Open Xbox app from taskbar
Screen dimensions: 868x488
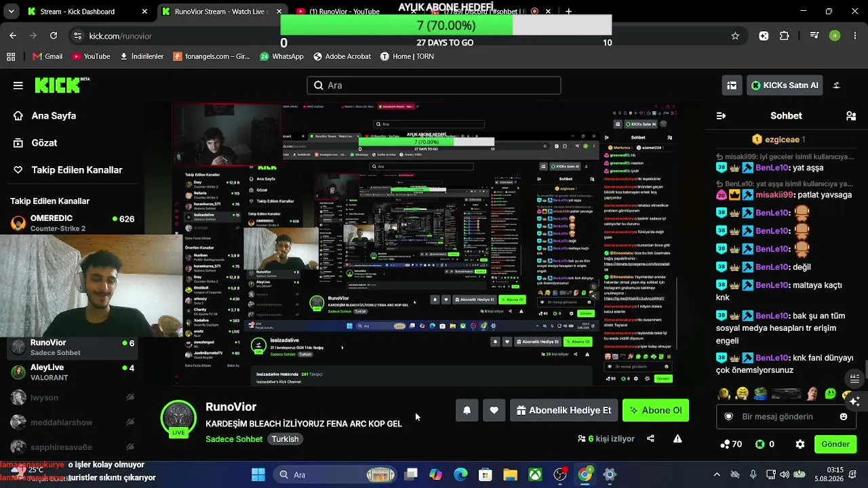click(535, 474)
